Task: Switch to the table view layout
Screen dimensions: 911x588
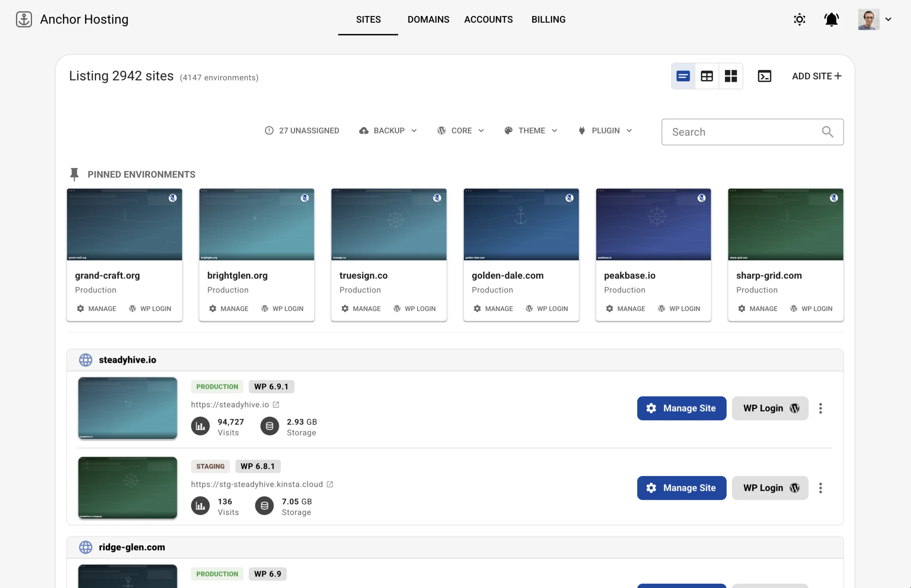Action: 707,76
